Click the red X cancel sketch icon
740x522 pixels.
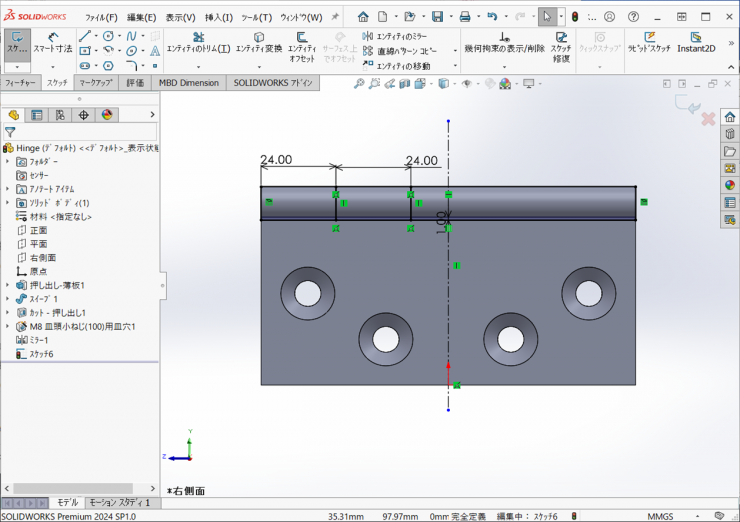tap(708, 119)
